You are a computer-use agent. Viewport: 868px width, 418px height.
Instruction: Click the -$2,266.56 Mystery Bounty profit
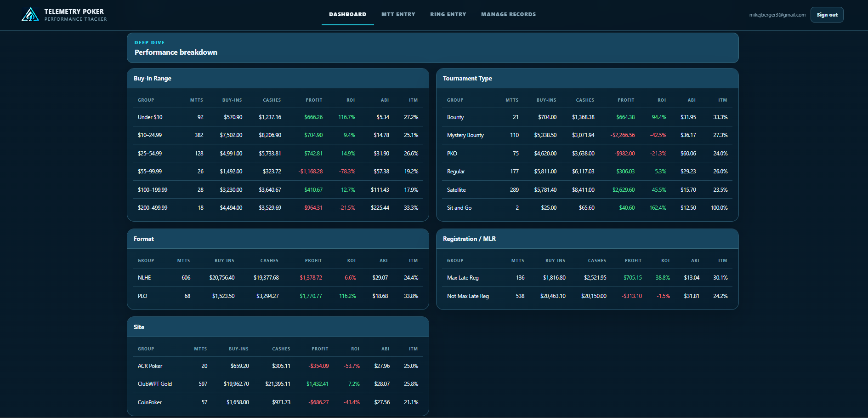(x=623, y=135)
